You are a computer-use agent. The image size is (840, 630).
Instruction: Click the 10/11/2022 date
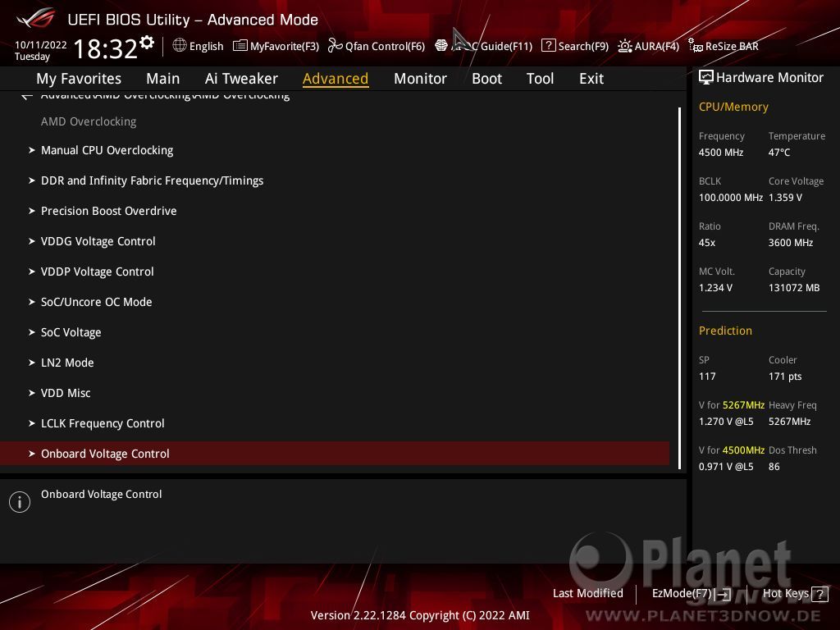pos(41,45)
